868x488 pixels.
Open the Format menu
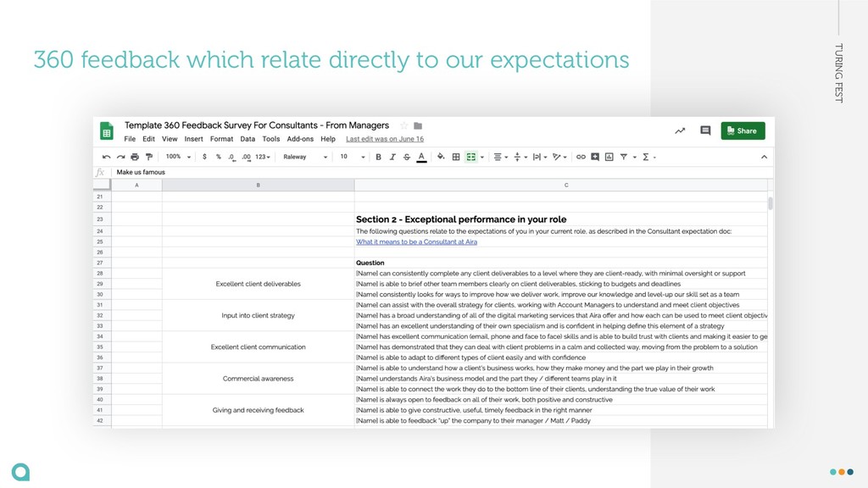tap(221, 139)
